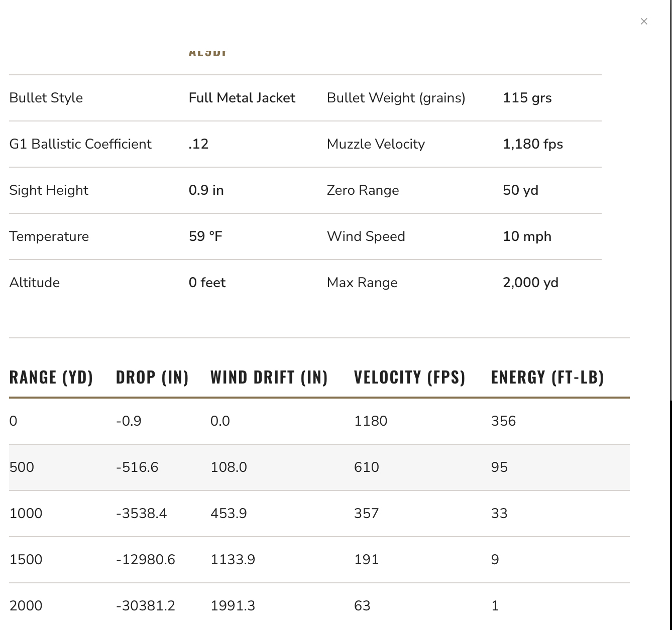
Task: Click the RANGE (YD) column header
Action: pos(51,377)
